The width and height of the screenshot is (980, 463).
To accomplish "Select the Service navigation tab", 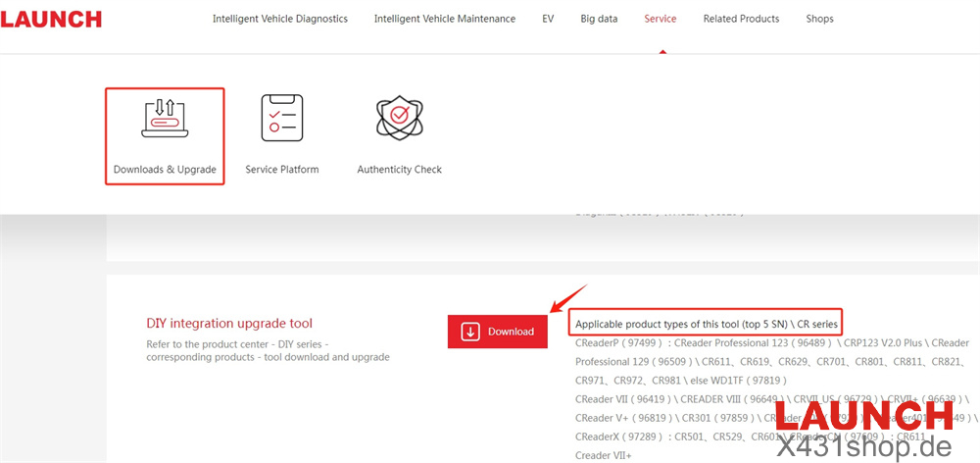I will (x=661, y=19).
